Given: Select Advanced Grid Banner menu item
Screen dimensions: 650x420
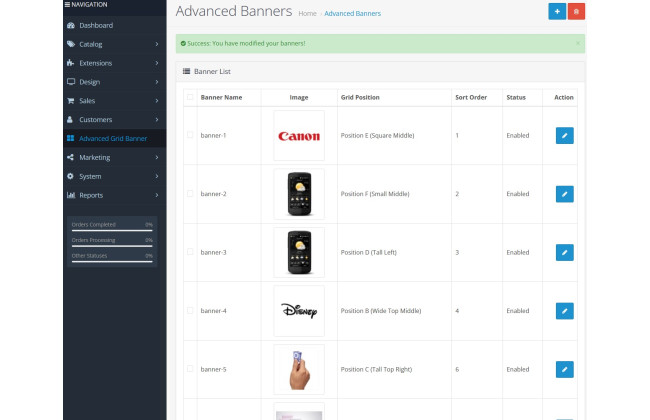Looking at the screenshot, I should coord(115,138).
